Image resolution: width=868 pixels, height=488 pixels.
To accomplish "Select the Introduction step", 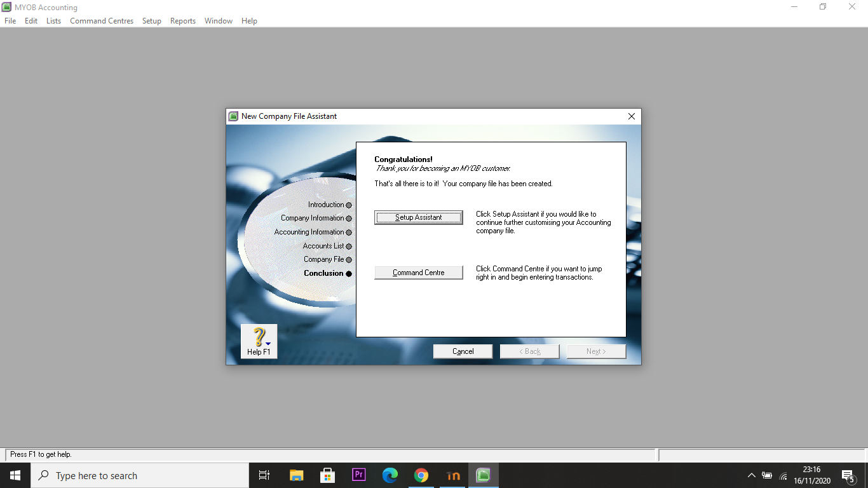I will tap(330, 205).
